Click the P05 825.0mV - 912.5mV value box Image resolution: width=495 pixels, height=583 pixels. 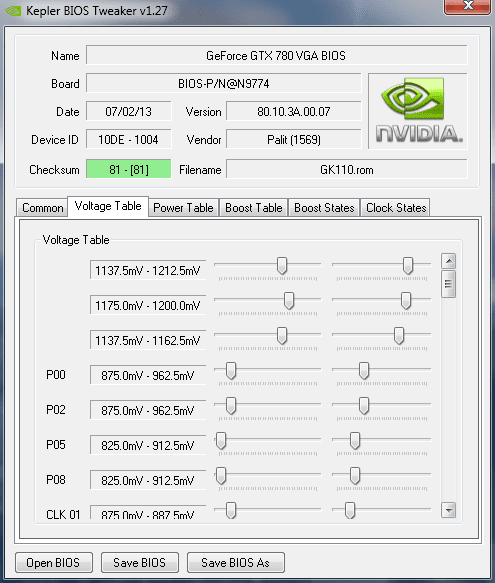click(x=148, y=445)
